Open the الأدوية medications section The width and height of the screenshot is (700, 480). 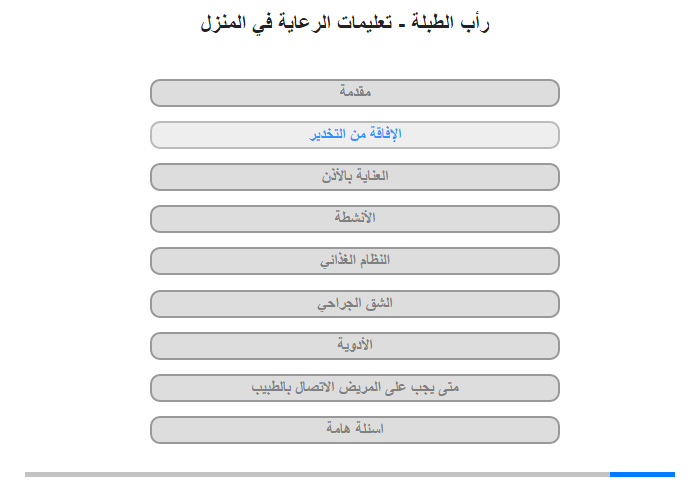(x=355, y=346)
